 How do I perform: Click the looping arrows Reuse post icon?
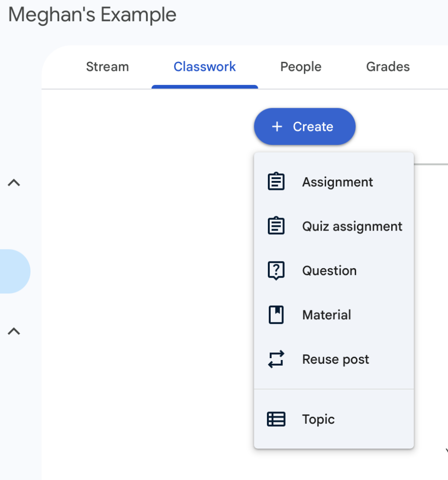(276, 360)
